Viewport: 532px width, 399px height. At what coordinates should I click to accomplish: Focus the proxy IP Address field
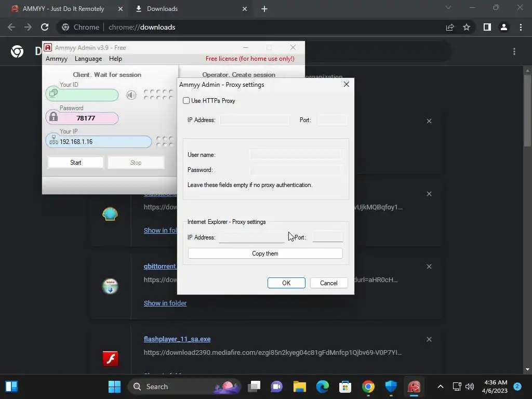point(255,120)
